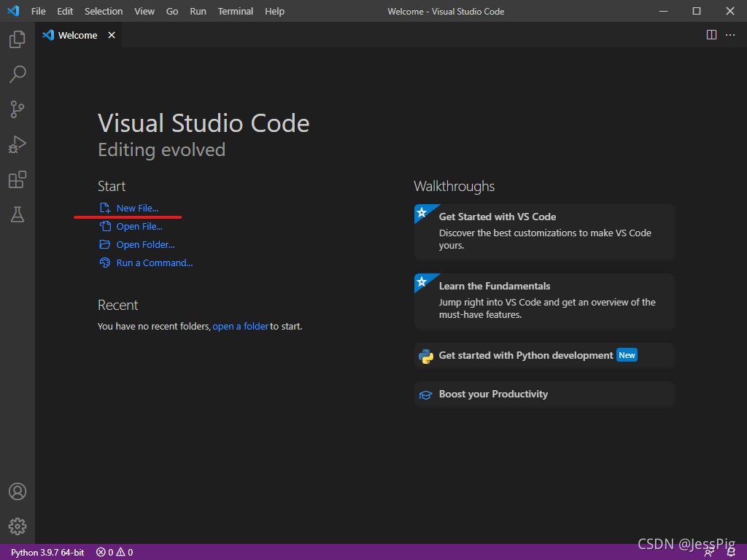
Task: Click the graduation cap Productivity icon
Action: [425, 394]
